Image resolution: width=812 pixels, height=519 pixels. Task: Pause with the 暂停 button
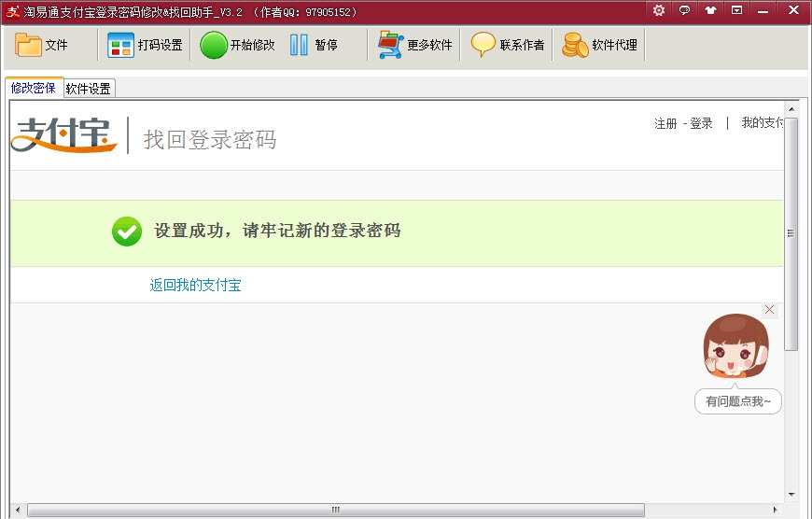point(314,45)
